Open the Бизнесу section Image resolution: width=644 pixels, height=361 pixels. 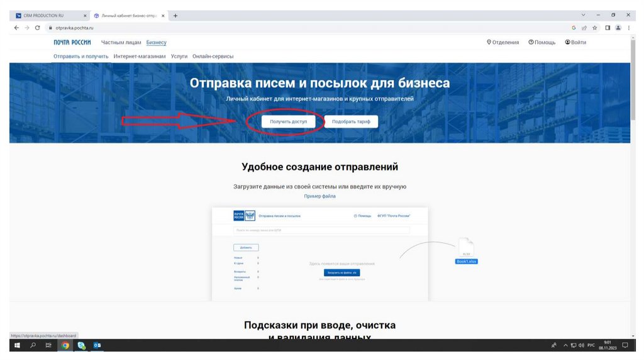157,42
